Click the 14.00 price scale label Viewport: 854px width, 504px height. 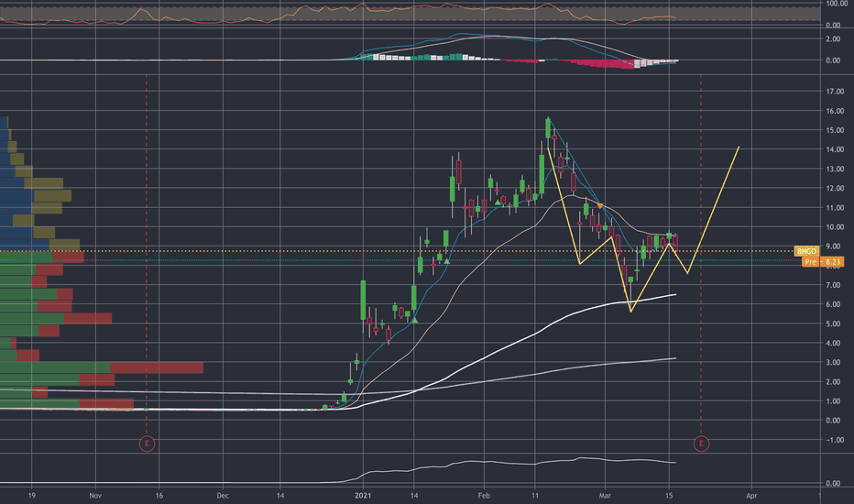coord(835,149)
